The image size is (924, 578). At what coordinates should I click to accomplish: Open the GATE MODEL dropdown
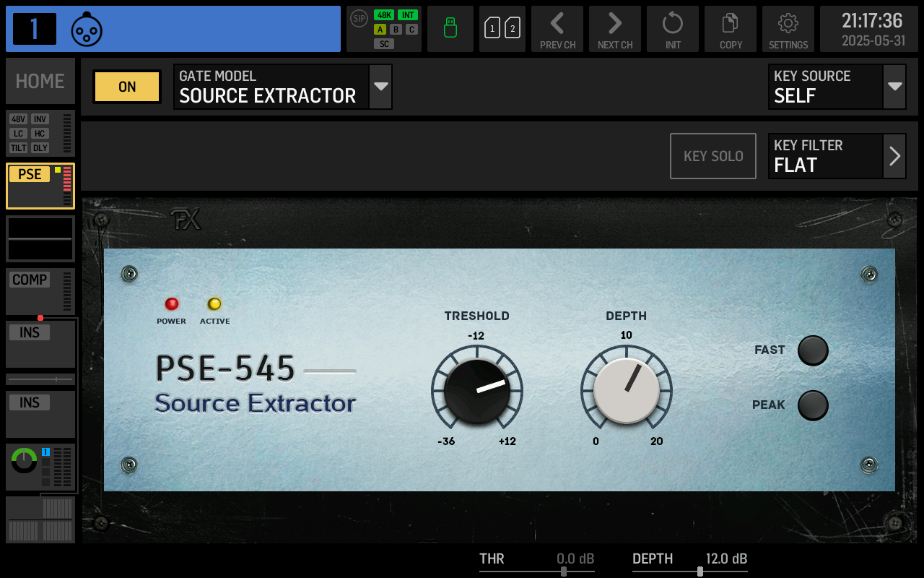coord(282,86)
